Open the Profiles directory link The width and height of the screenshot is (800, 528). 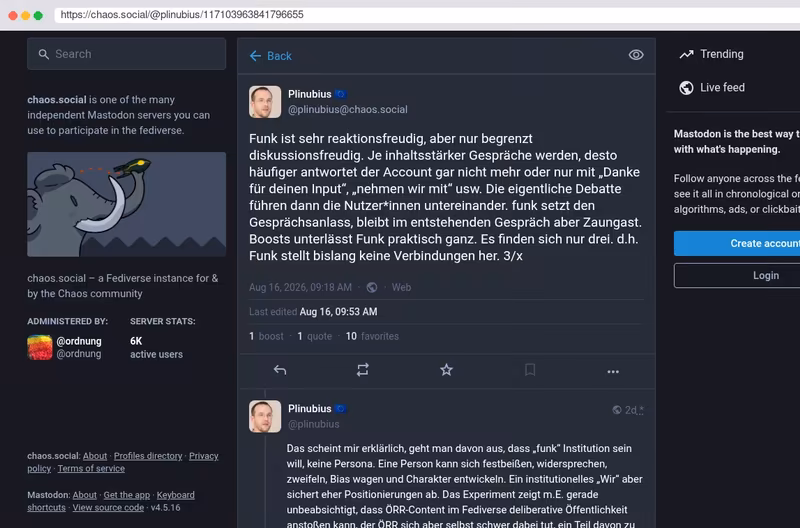tap(148, 456)
